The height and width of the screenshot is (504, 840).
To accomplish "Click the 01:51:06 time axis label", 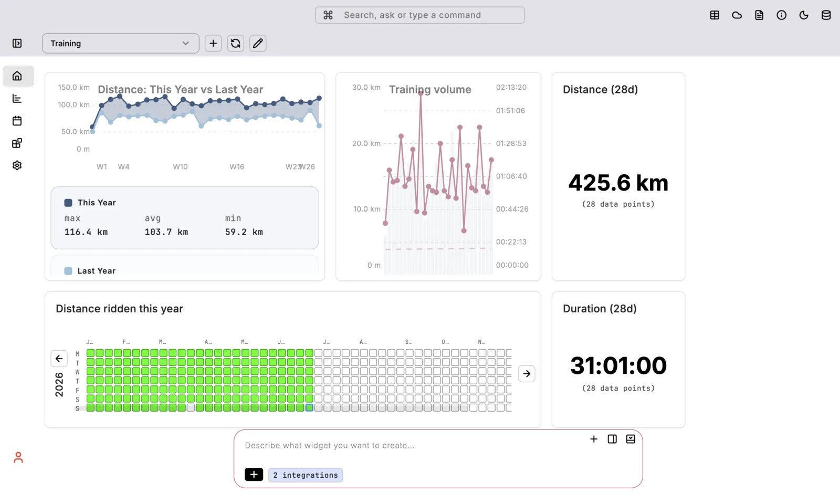I will [510, 111].
